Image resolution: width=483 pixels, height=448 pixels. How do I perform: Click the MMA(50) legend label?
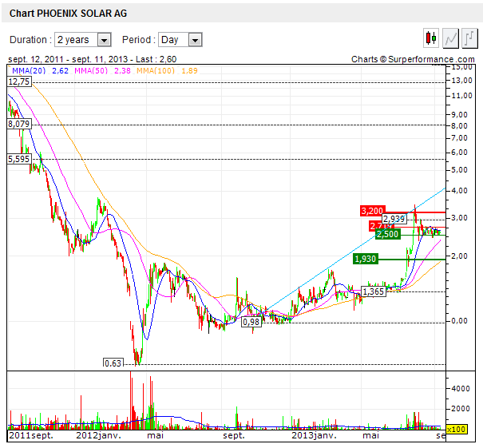pyautogui.click(x=91, y=70)
